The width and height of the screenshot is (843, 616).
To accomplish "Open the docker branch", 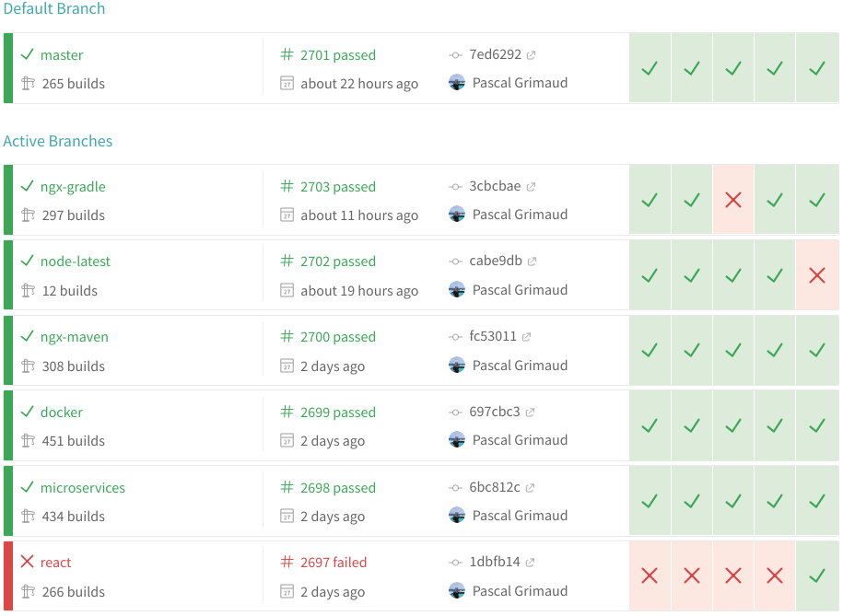I will tap(62, 413).
